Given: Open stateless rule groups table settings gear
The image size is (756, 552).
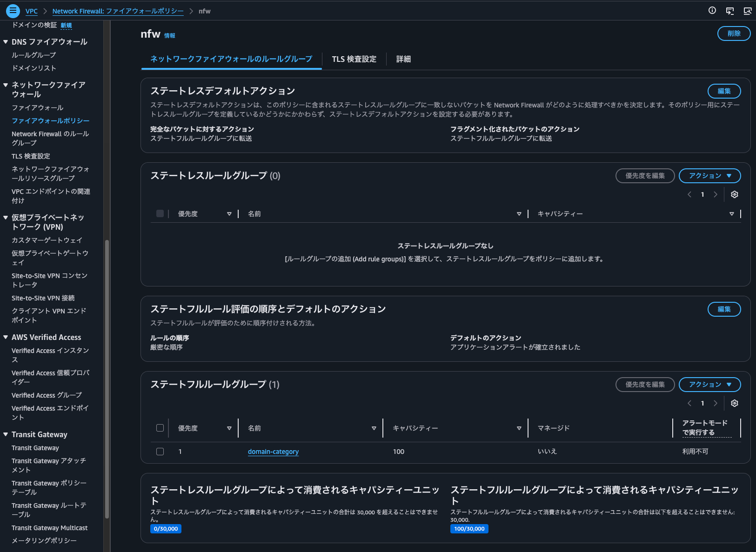Looking at the screenshot, I should pos(734,194).
